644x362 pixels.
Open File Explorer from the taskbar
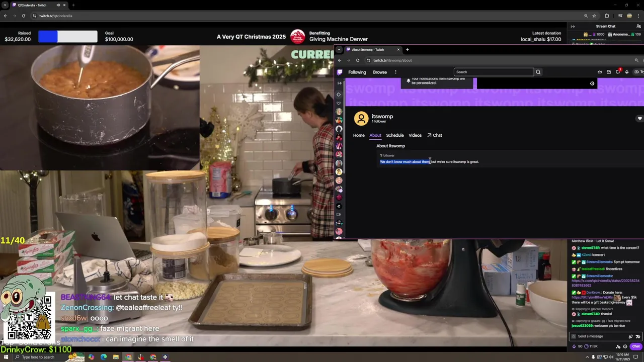click(116, 357)
